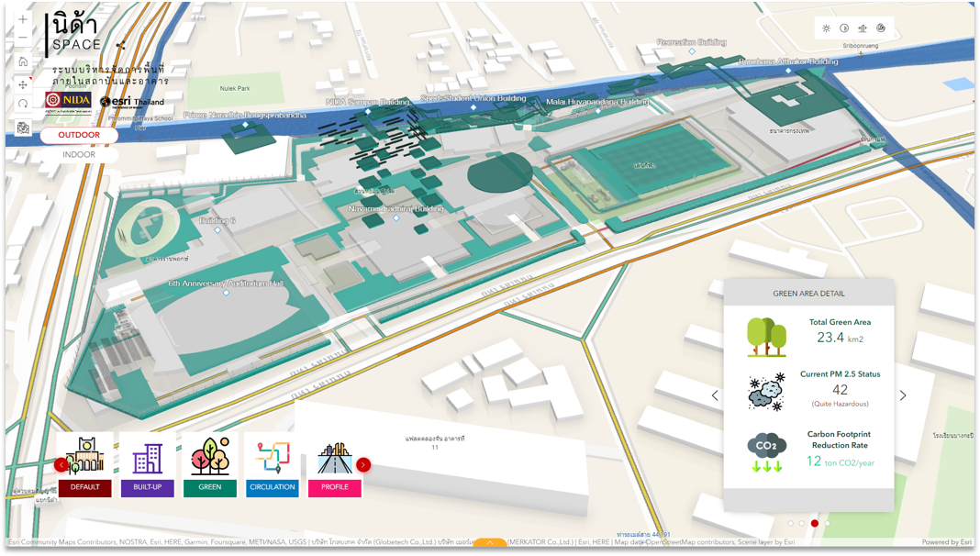Viewport: 980px width, 556px height.
Task: Open the basemap gallery icon
Action: pyautogui.click(x=23, y=128)
